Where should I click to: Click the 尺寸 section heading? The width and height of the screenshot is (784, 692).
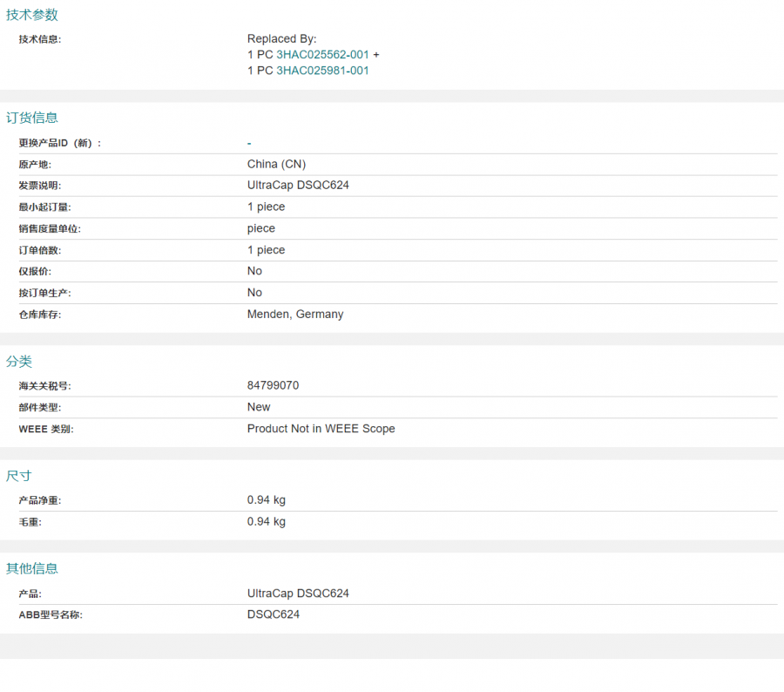(19, 476)
